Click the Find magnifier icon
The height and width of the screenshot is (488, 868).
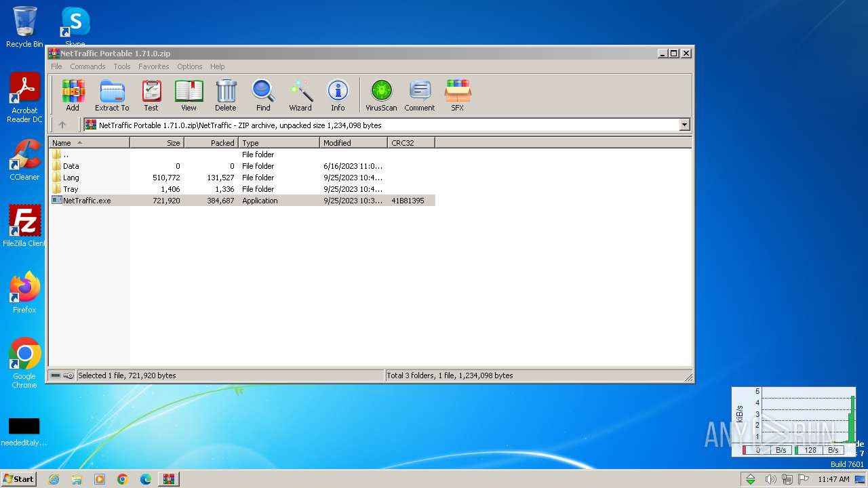(x=263, y=95)
